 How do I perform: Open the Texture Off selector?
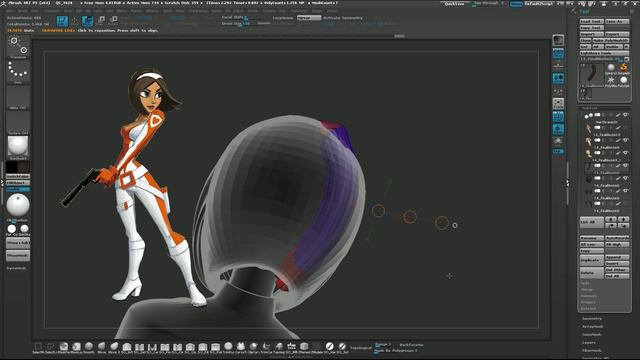tap(18, 122)
